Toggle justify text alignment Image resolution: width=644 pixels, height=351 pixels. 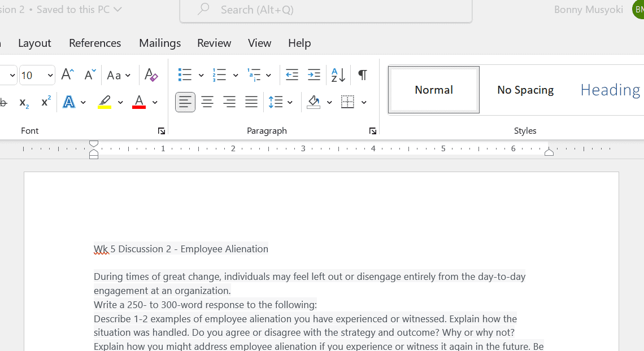(251, 102)
